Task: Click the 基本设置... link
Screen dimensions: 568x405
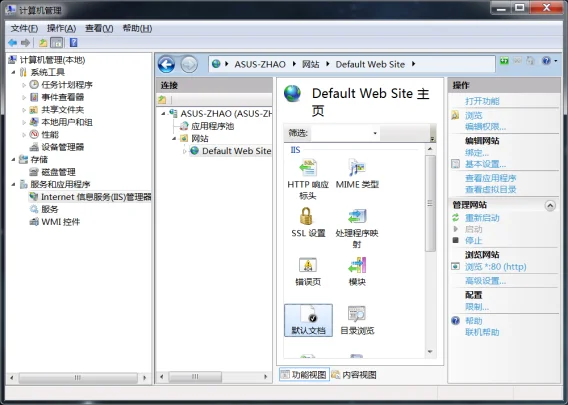Action: tap(485, 164)
